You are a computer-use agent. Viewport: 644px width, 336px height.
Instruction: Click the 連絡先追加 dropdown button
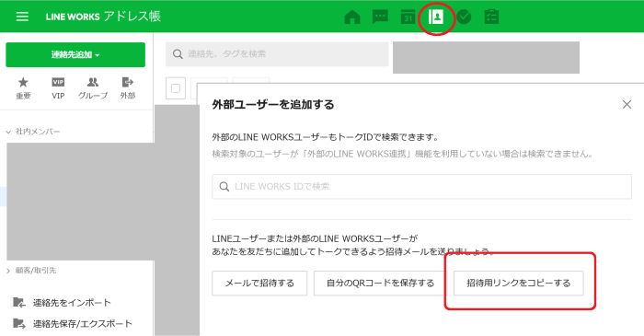pyautogui.click(x=75, y=54)
